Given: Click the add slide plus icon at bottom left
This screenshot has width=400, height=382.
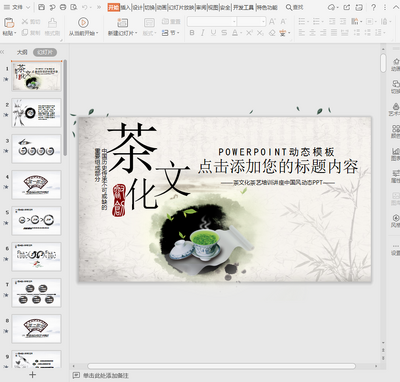Looking at the screenshot, I should tap(32, 375).
